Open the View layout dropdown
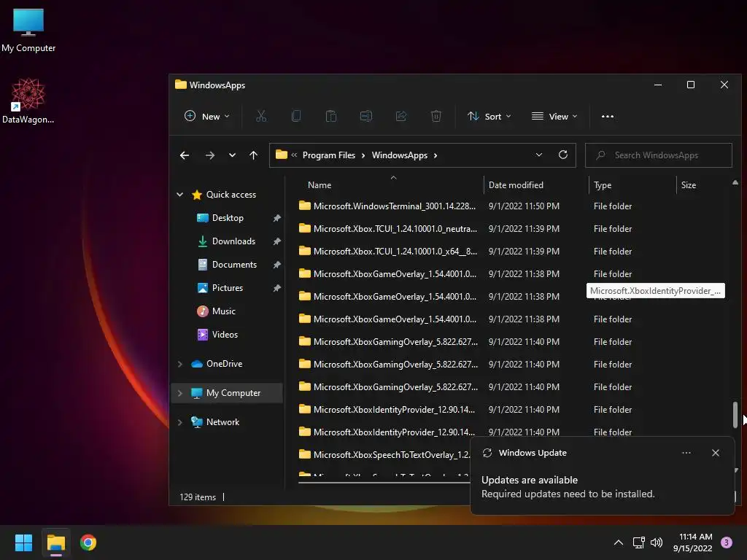This screenshot has width=747, height=560. click(x=554, y=116)
